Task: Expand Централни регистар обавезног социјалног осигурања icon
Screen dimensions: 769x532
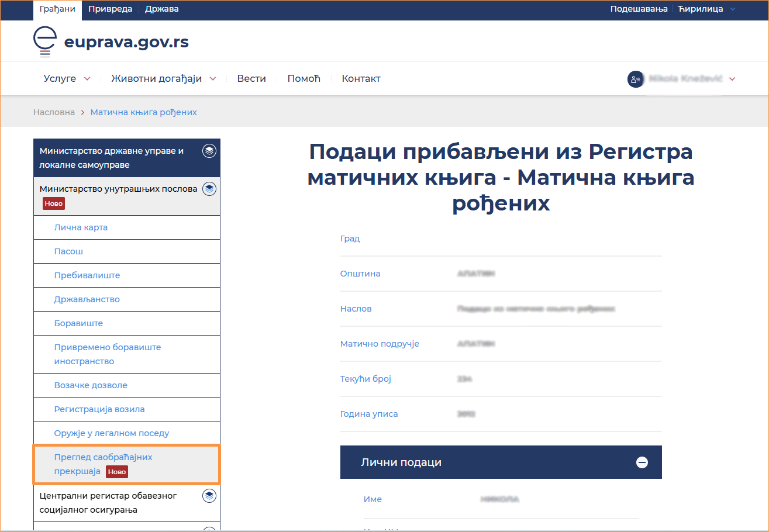Action: [x=209, y=496]
